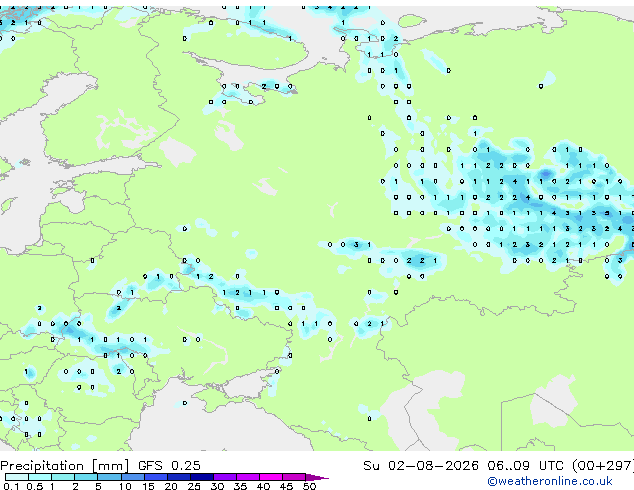Click the above-50 mm arrow tip of legend
Image resolution: width=634 pixels, height=490 pixels.
pyautogui.click(x=317, y=477)
